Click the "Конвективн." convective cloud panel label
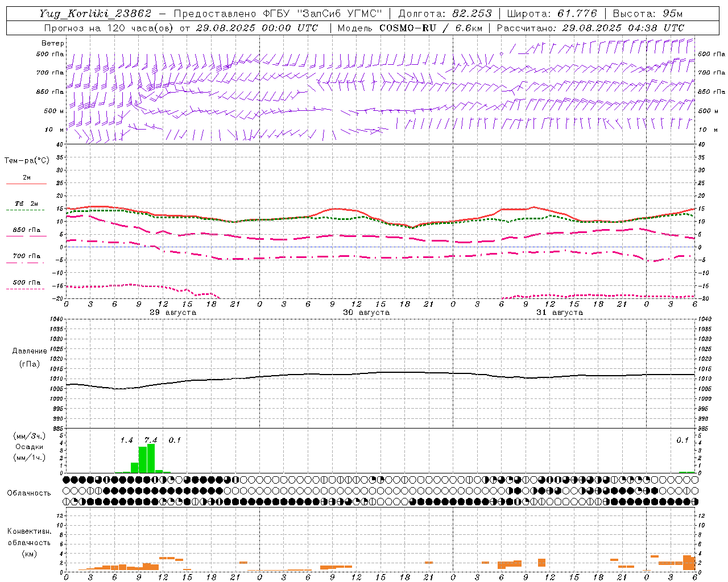 29,531
